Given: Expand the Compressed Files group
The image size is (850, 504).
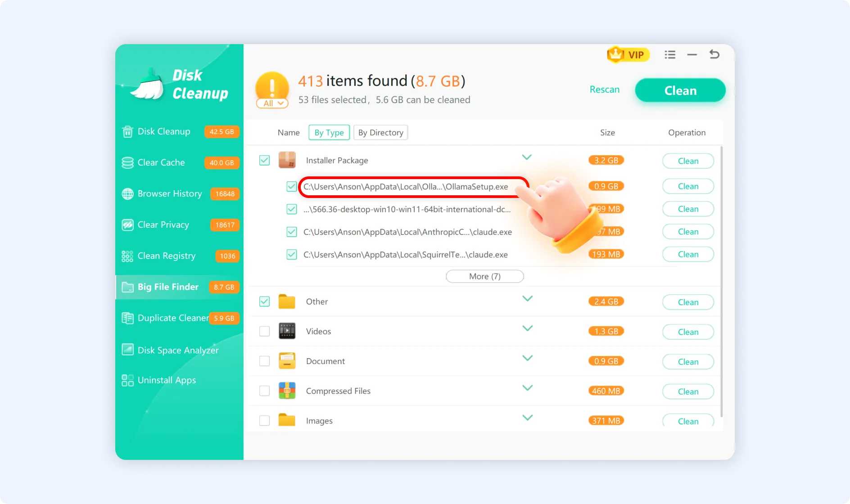Looking at the screenshot, I should coord(528,387).
